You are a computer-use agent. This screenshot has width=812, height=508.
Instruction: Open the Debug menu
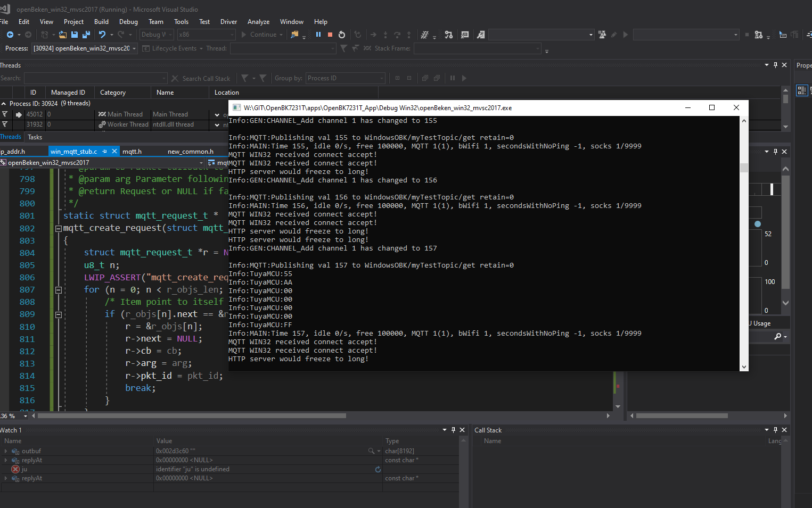point(128,22)
